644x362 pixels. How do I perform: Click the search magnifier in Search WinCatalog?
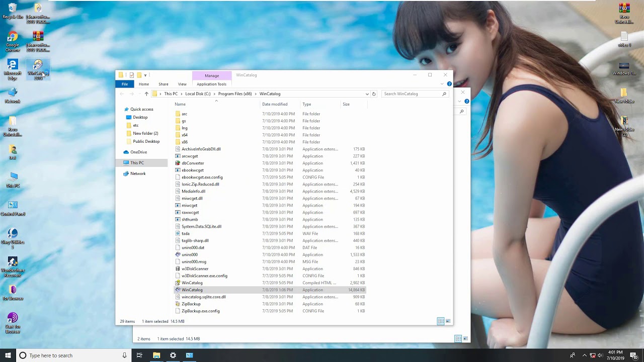pyautogui.click(x=444, y=94)
